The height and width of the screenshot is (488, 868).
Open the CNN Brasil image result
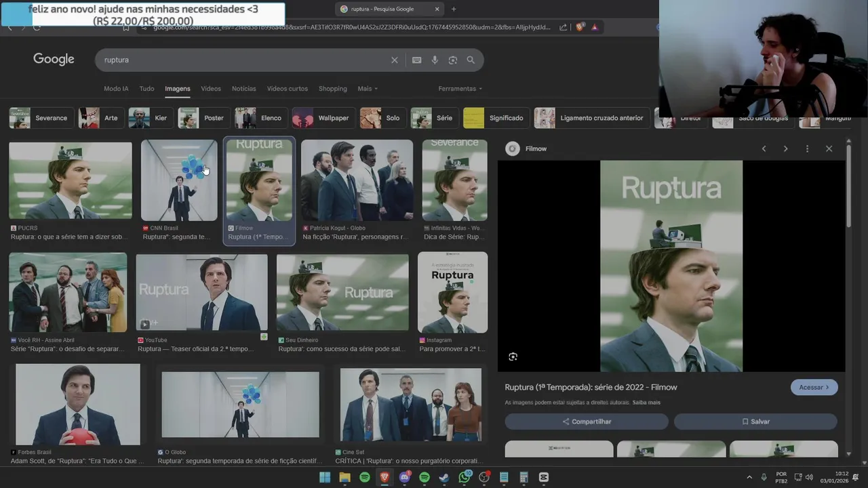179,180
